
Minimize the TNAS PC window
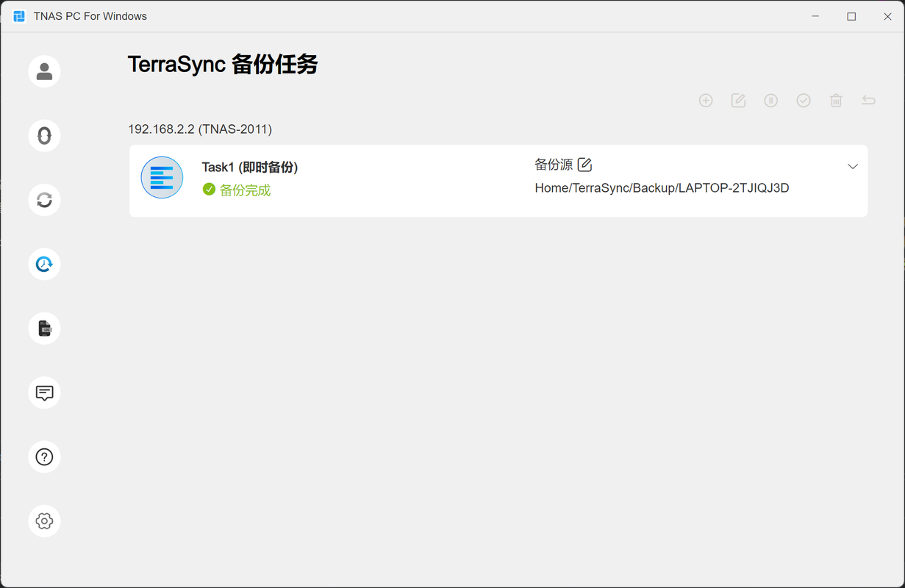pyautogui.click(x=815, y=16)
